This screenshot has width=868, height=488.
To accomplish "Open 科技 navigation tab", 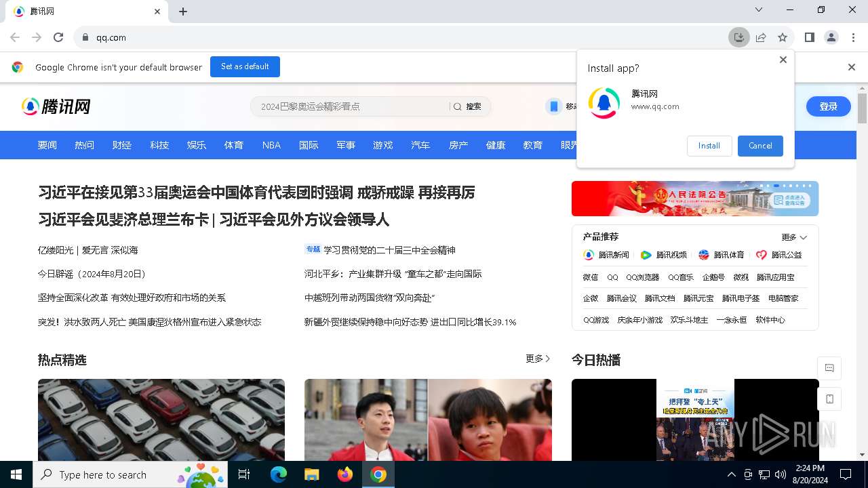I will (159, 145).
